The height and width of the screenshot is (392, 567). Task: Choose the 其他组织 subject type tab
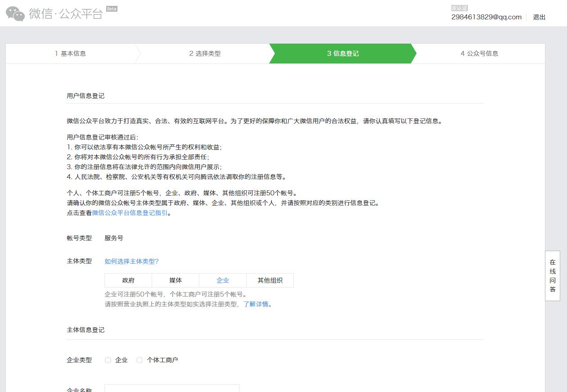[270, 280]
